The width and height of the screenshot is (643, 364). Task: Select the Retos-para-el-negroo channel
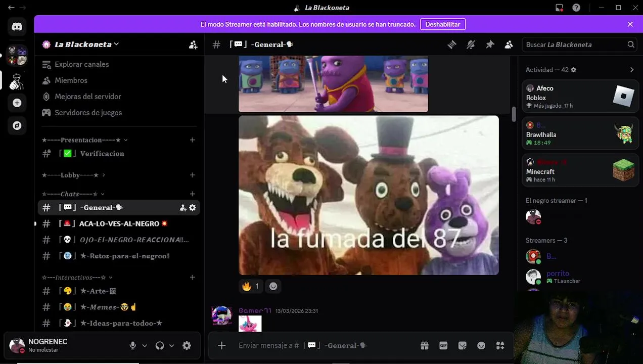(119, 256)
